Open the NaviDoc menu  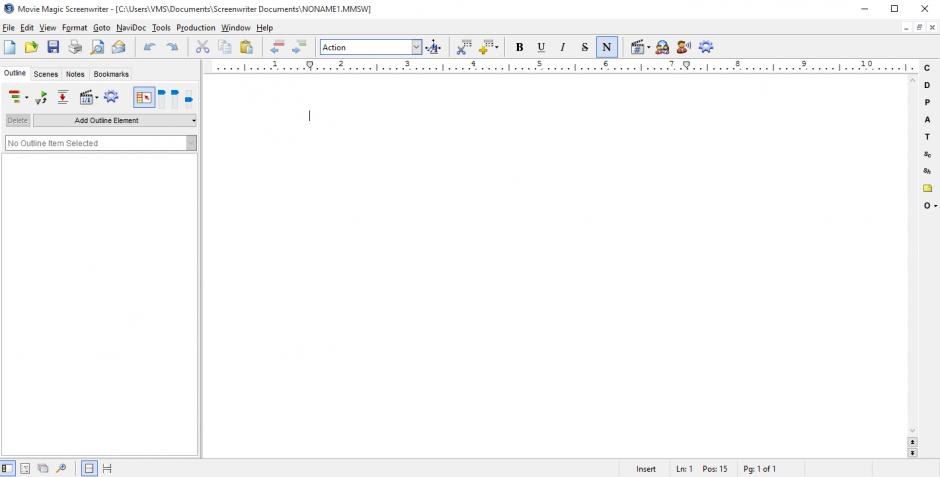click(131, 28)
